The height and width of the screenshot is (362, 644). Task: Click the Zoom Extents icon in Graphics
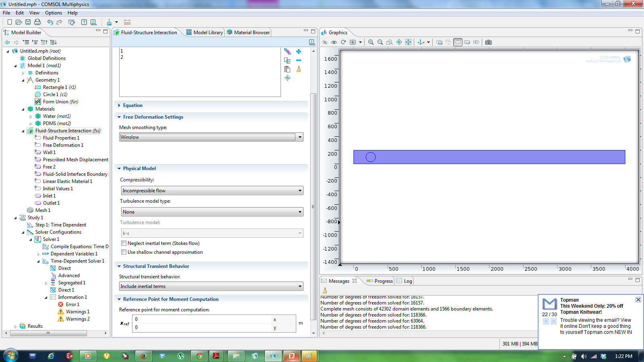pyautogui.click(x=408, y=42)
